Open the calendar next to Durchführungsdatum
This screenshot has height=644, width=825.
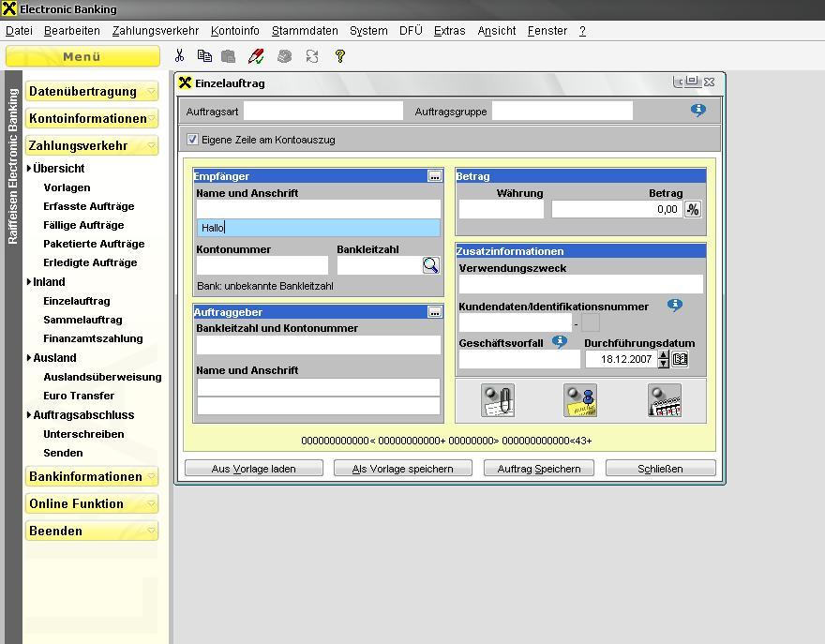pos(681,359)
